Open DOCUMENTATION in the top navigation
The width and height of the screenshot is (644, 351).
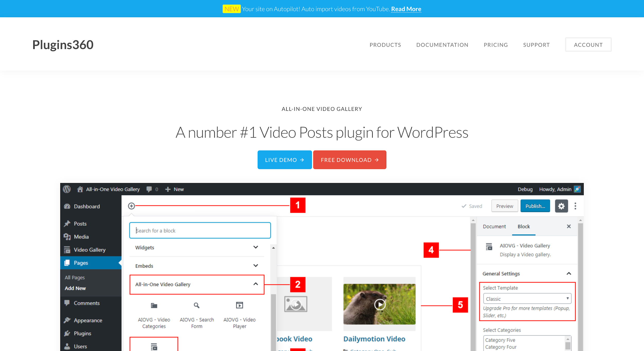pyautogui.click(x=442, y=45)
